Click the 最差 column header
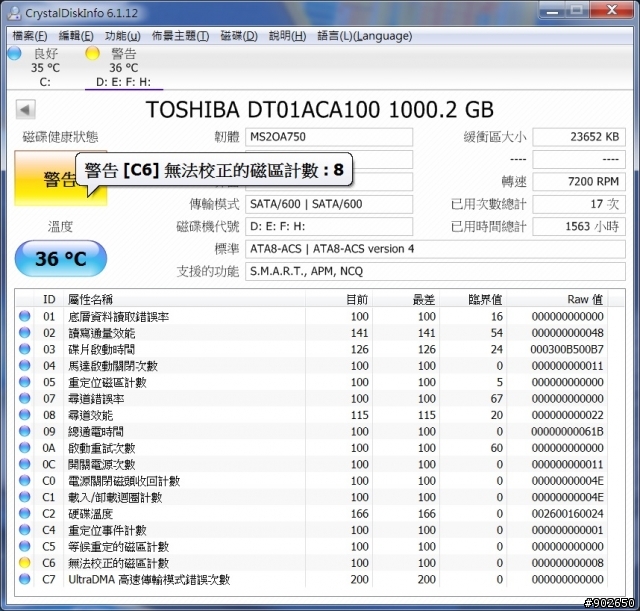640x611 pixels. (406, 299)
